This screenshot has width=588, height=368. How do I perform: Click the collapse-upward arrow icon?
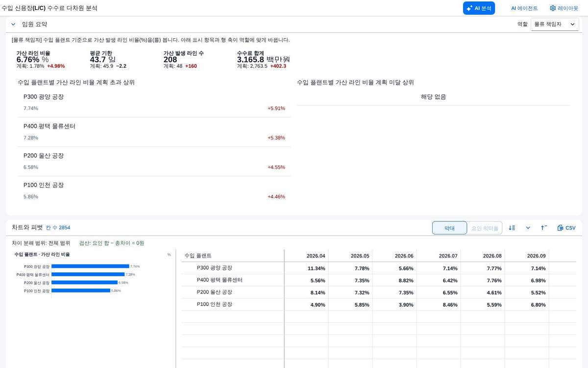(544, 228)
